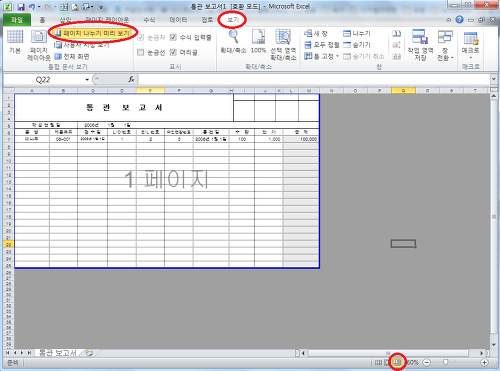Switch to 기본 (Normal) view

(15, 41)
